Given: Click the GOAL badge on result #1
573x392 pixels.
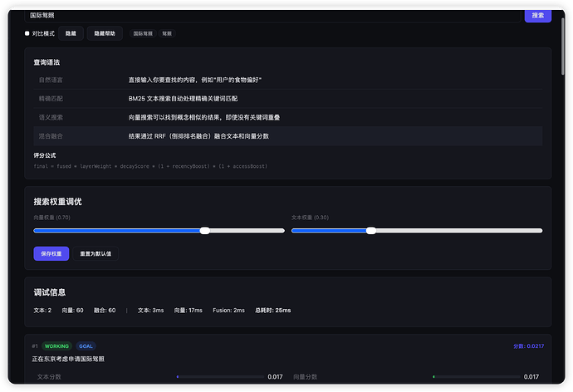Looking at the screenshot, I should pyautogui.click(x=86, y=346).
